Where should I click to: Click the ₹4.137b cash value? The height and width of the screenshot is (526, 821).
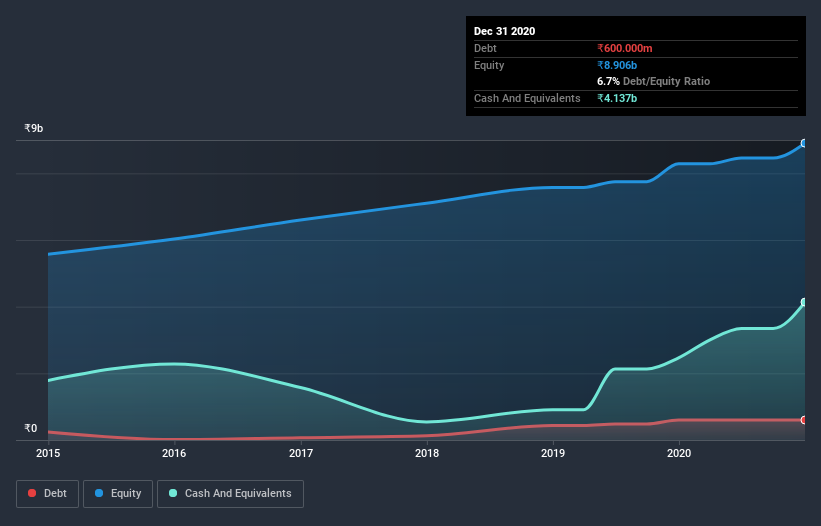pos(617,98)
